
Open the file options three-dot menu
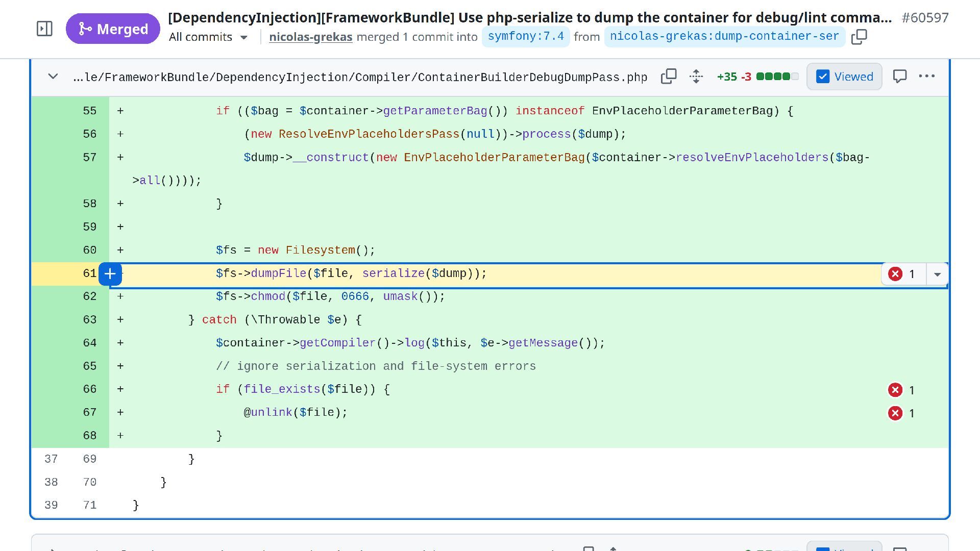[926, 77]
